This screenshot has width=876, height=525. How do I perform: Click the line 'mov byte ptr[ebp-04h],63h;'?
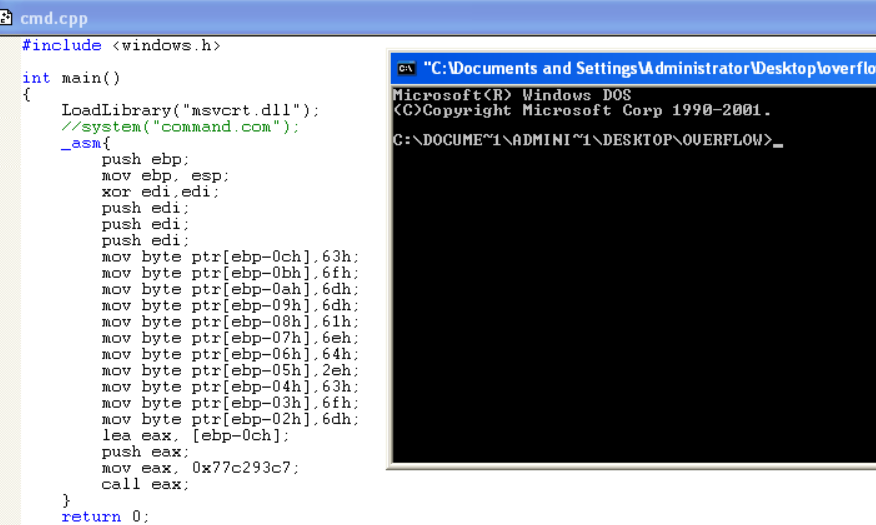[x=230, y=386]
